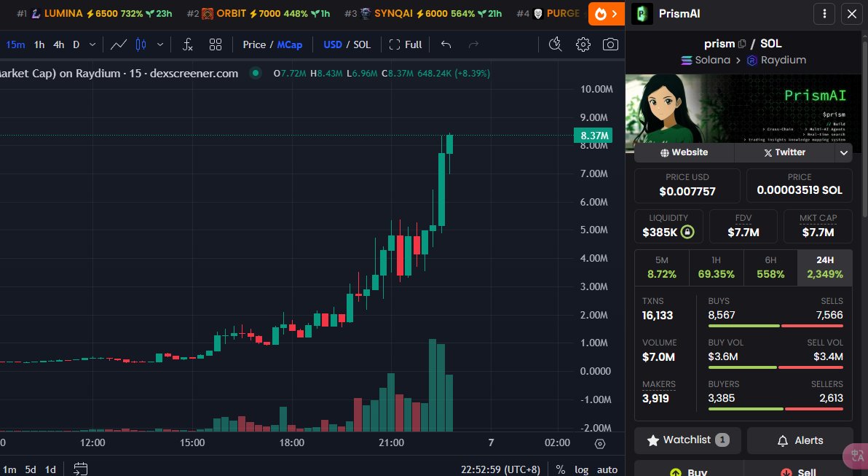Open the chart layout grid icon
The width and height of the screenshot is (868, 476).
(216, 44)
